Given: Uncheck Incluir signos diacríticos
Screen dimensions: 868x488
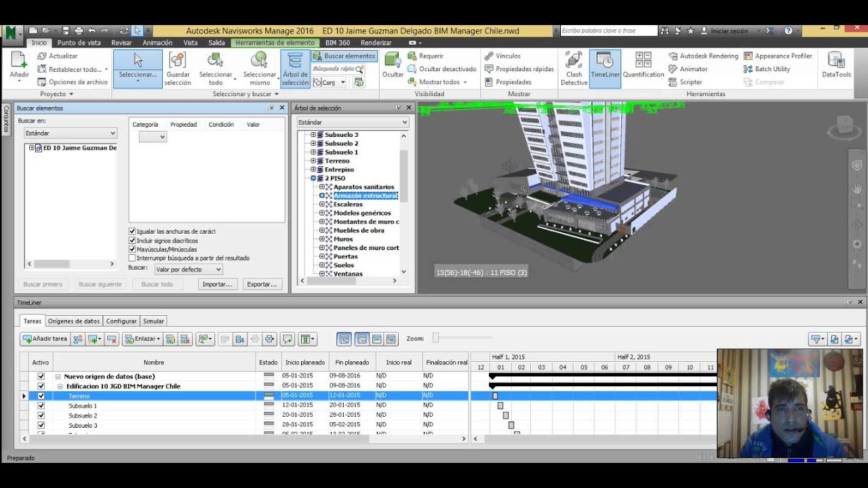Looking at the screenshot, I should click(x=132, y=241).
